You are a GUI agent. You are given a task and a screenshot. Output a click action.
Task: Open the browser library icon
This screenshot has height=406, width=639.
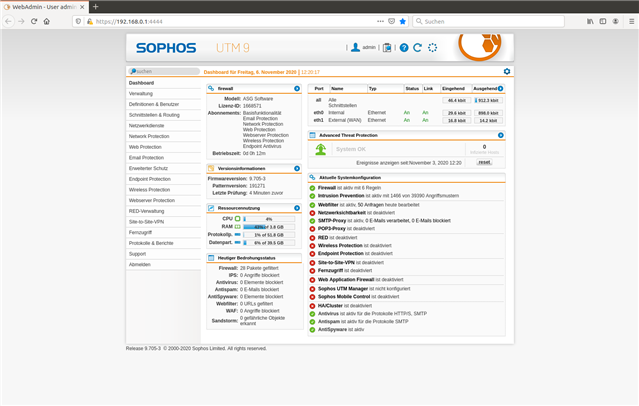point(590,21)
